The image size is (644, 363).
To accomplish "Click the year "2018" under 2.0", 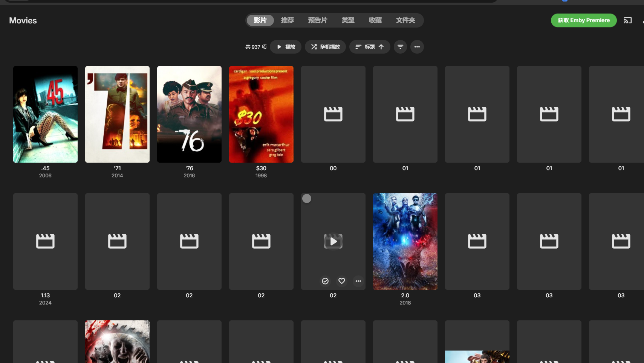I will coord(405,303).
